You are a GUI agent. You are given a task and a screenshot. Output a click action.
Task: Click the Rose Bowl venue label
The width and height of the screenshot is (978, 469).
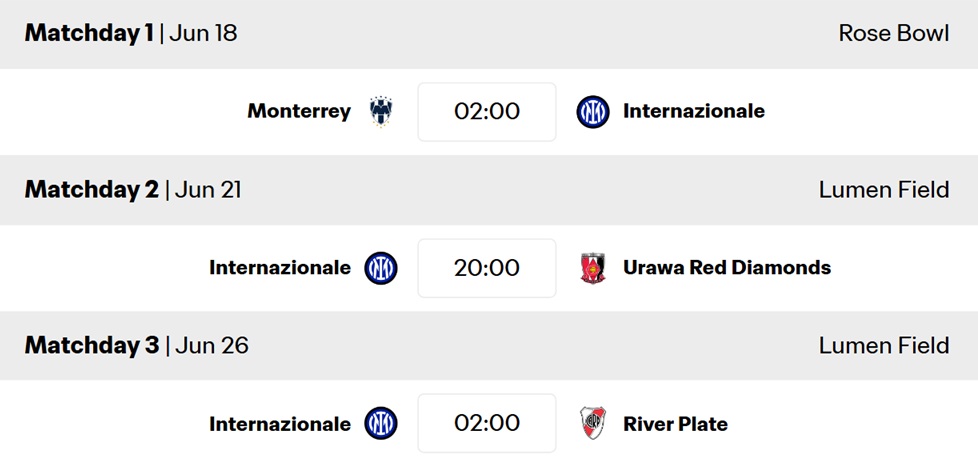[x=894, y=33]
